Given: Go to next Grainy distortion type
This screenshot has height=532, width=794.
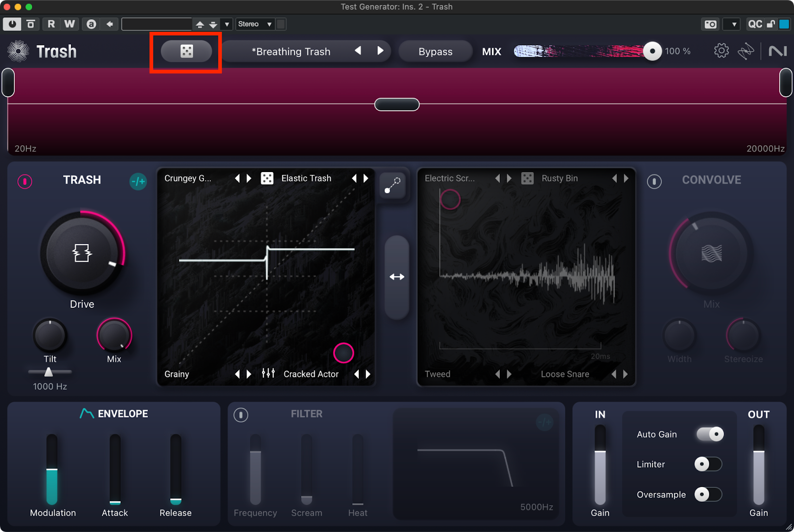Looking at the screenshot, I should 249,374.
